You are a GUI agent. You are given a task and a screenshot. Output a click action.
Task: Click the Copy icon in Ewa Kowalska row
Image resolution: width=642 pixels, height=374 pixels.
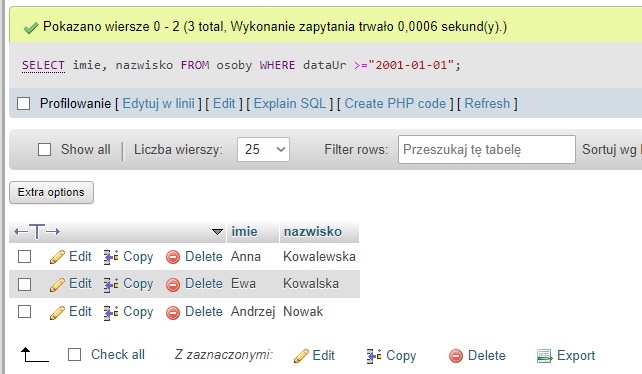point(111,284)
